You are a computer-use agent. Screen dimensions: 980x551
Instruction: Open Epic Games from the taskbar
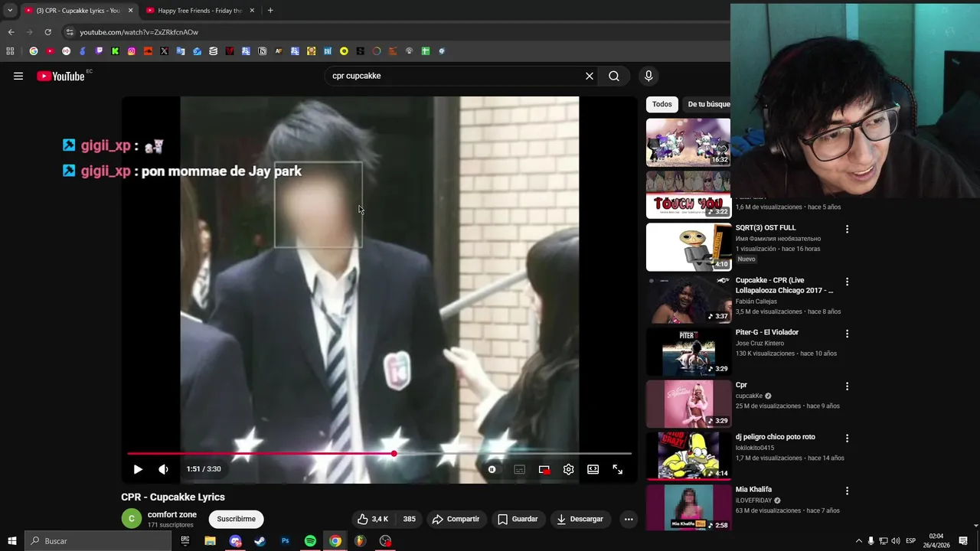pyautogui.click(x=185, y=541)
